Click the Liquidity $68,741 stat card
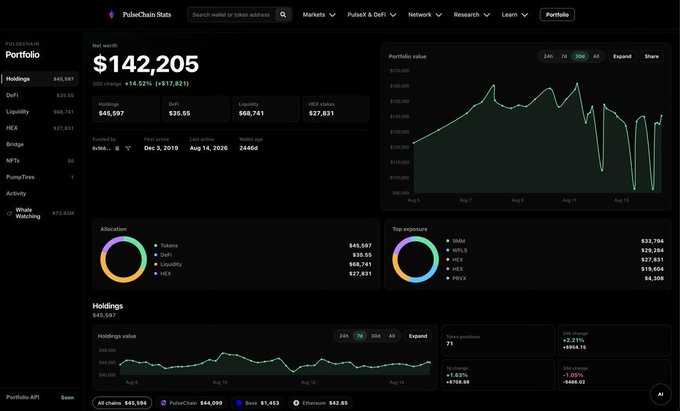Screen dimensions: 680x411 pos(266,109)
